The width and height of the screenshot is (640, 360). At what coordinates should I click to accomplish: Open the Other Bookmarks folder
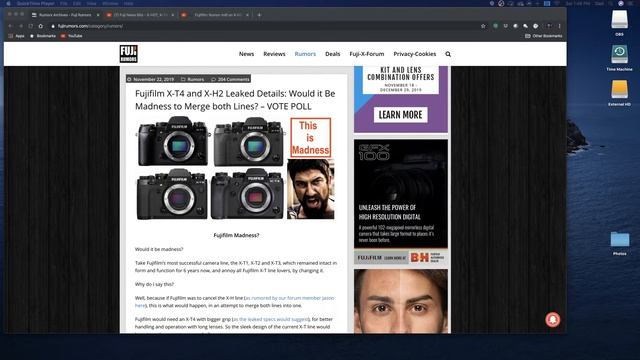543,36
